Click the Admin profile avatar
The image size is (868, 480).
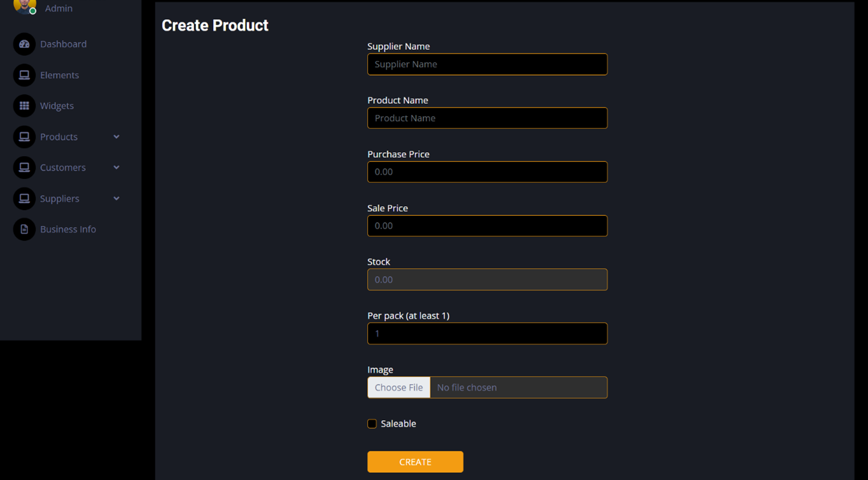(24, 6)
